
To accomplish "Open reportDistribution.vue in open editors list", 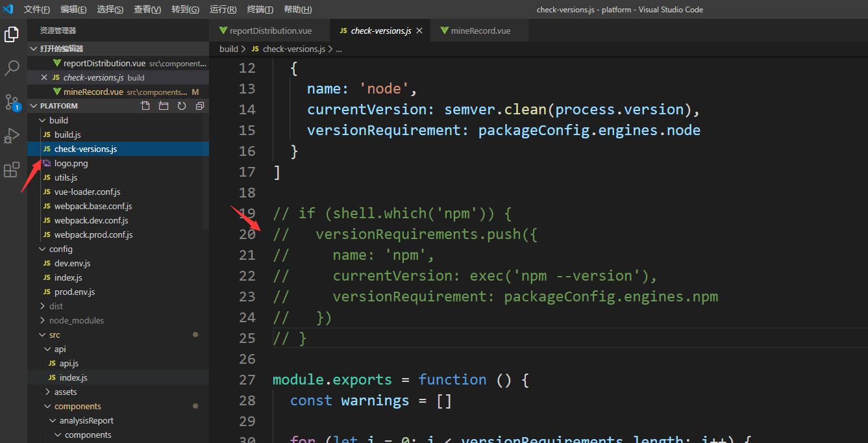I will (x=118, y=63).
